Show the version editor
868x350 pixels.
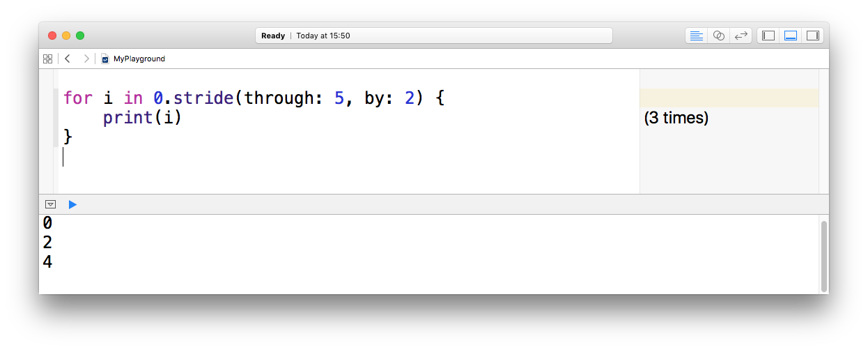click(741, 36)
